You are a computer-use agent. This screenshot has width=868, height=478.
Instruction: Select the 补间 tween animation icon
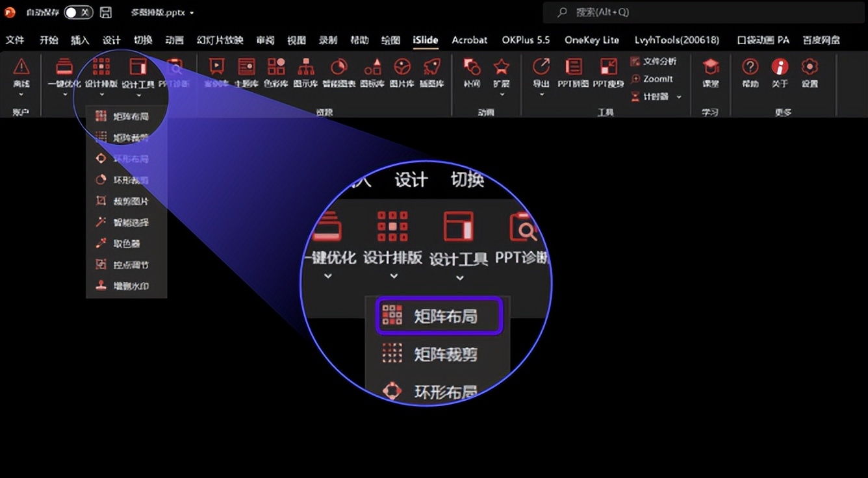(x=472, y=72)
